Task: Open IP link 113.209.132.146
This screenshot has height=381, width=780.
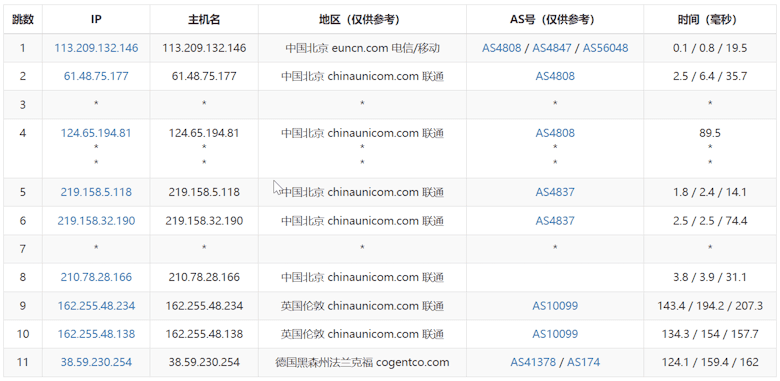Action: [x=97, y=48]
